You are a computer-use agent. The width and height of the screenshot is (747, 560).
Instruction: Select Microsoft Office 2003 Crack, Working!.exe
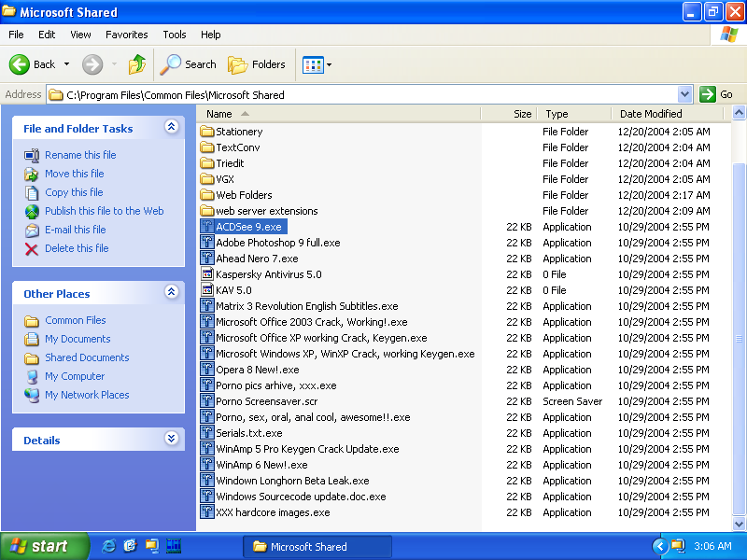[312, 322]
